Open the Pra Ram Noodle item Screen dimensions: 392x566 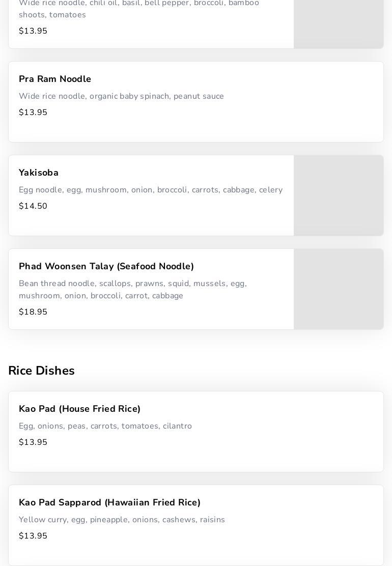(x=55, y=79)
